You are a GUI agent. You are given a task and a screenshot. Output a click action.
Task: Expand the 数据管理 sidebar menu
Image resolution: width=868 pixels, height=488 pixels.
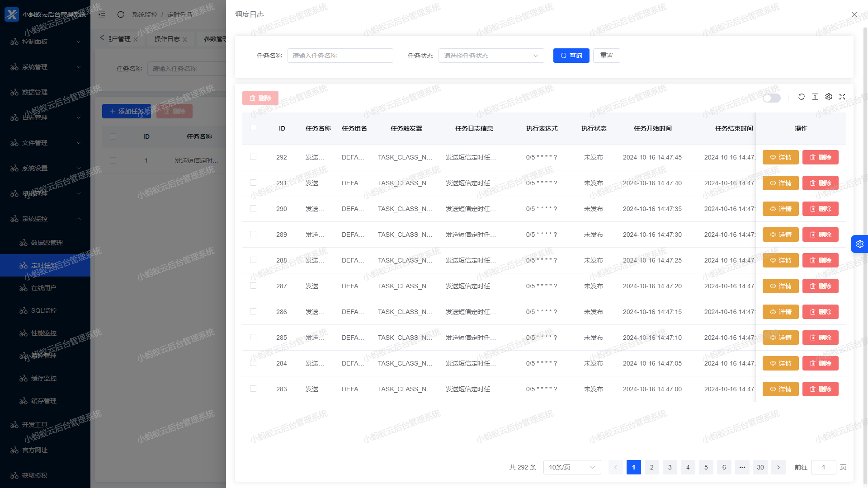point(45,92)
